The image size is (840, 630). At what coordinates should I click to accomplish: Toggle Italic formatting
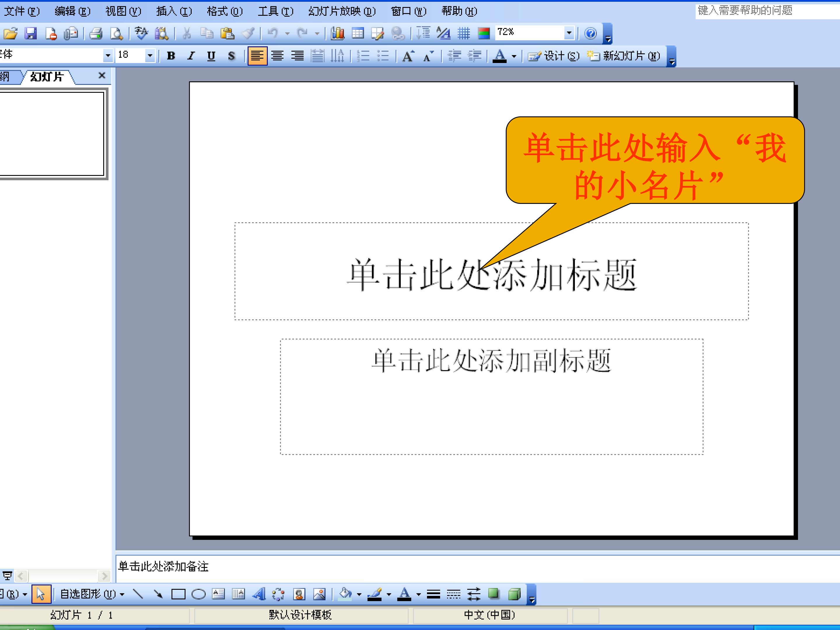pyautogui.click(x=191, y=56)
